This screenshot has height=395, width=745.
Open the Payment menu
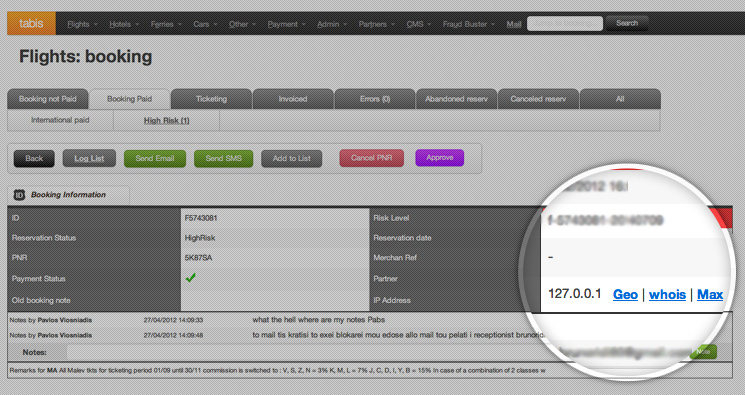coord(286,24)
